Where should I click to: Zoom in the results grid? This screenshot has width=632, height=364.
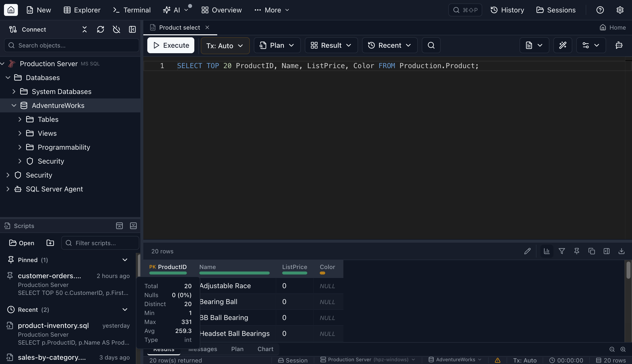[x=623, y=349]
